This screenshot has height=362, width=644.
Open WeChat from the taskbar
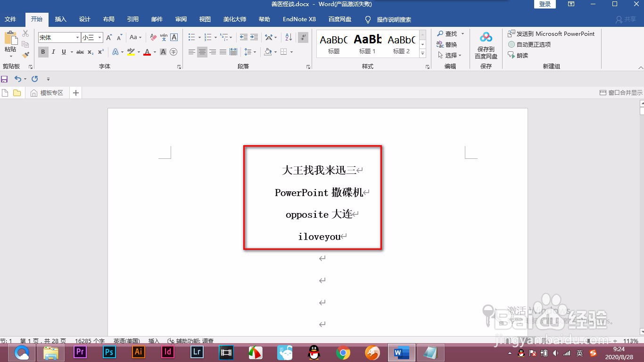coord(284,353)
